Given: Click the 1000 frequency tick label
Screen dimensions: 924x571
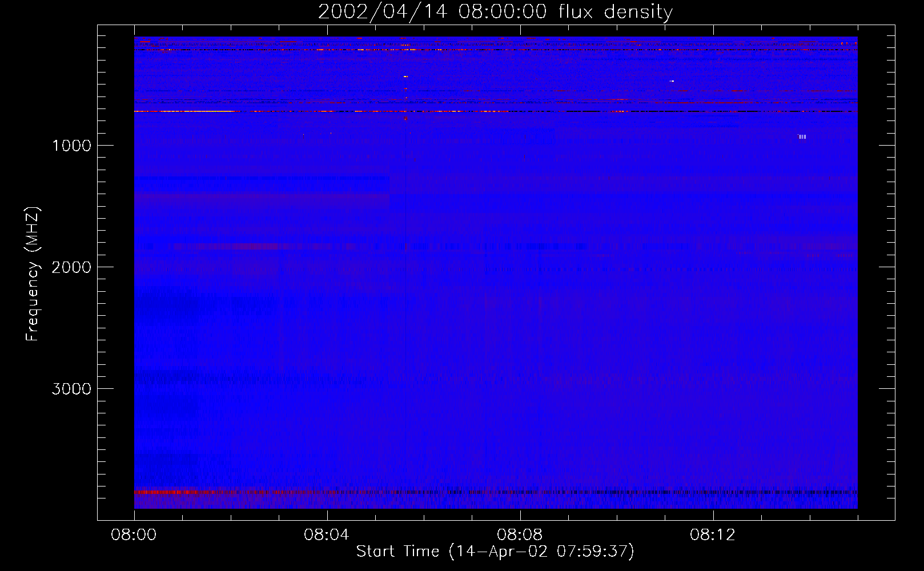Looking at the screenshot, I should pos(71,146).
